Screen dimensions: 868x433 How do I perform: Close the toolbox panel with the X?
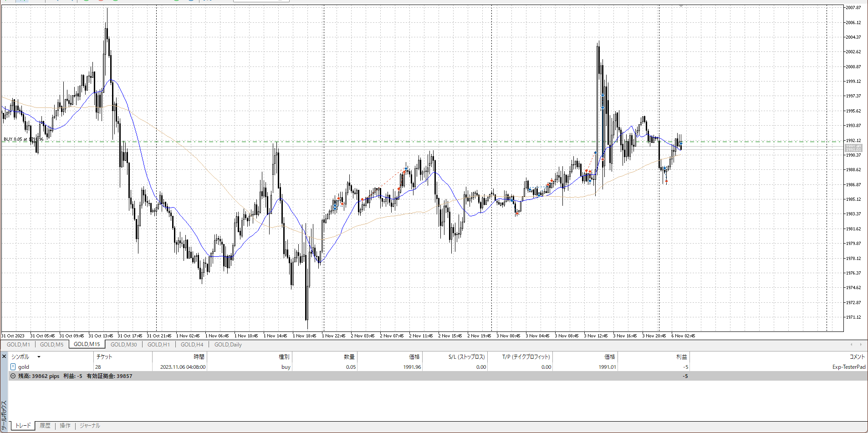coord(4,357)
